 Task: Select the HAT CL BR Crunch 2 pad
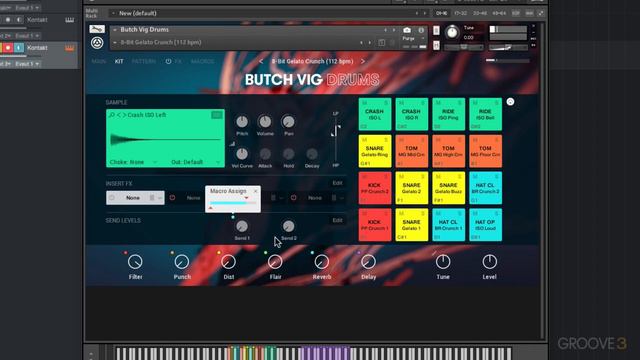click(485, 188)
